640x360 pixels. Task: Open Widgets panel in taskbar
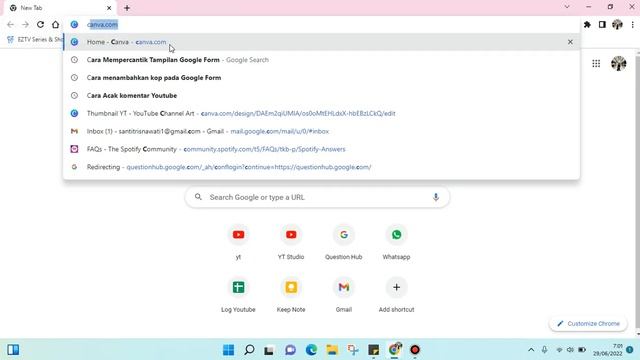(x=13, y=350)
